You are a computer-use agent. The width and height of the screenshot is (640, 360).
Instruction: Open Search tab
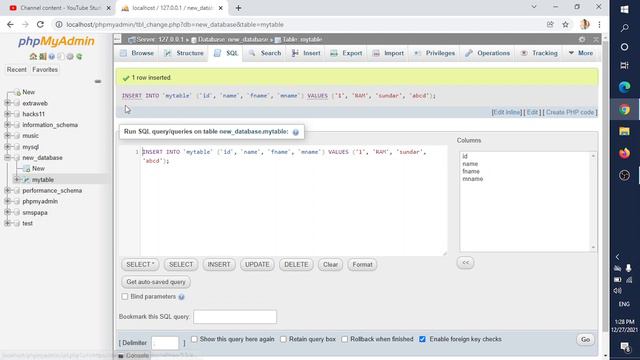pos(265,53)
